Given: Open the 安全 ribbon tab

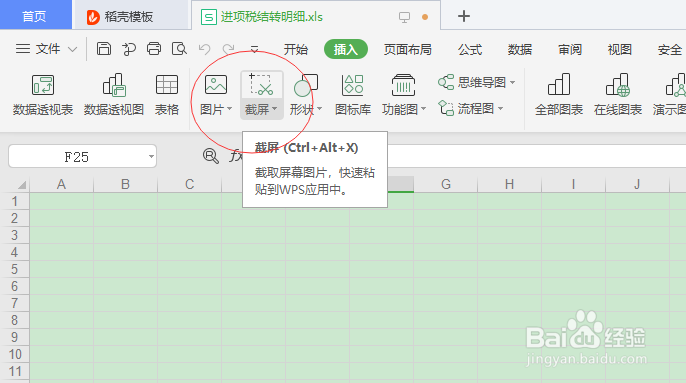Looking at the screenshot, I should [669, 49].
